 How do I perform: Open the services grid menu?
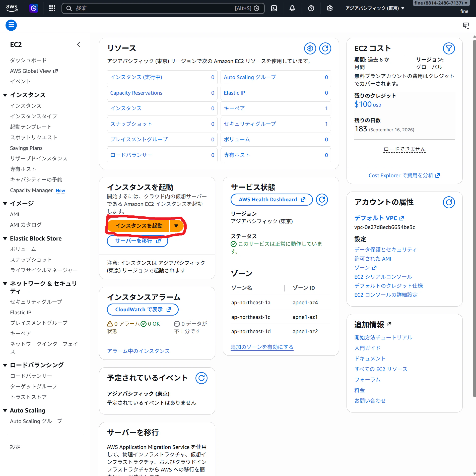[52, 8]
